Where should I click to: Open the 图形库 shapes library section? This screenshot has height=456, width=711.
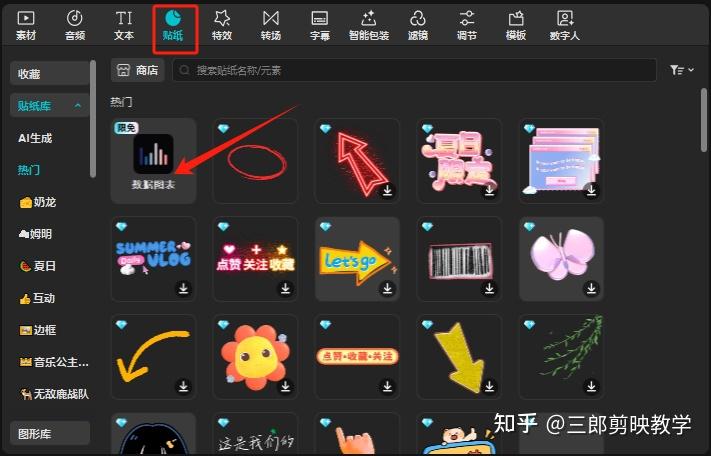click(x=49, y=433)
